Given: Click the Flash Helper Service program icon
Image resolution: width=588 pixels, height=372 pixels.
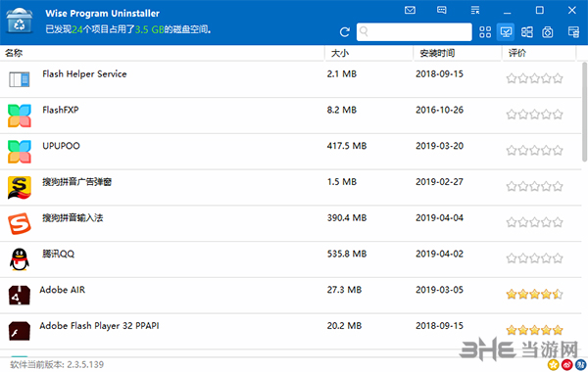Looking at the screenshot, I should click(20, 79).
